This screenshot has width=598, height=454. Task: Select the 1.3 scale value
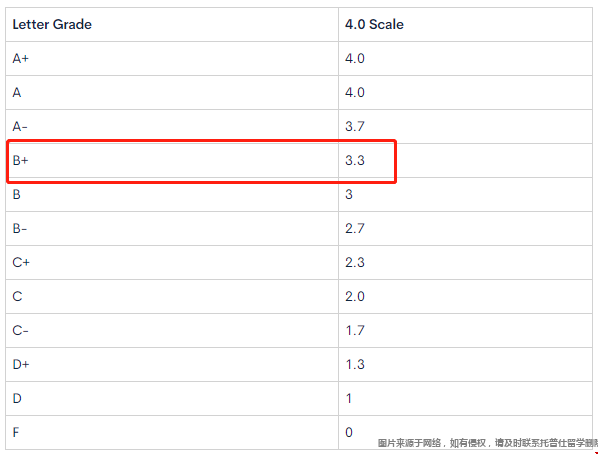click(355, 364)
